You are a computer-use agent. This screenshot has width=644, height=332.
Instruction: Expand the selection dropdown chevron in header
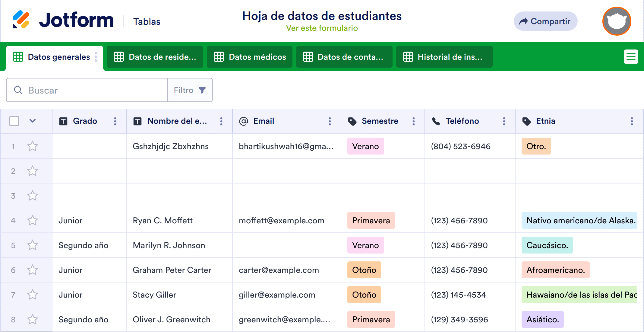(x=33, y=121)
